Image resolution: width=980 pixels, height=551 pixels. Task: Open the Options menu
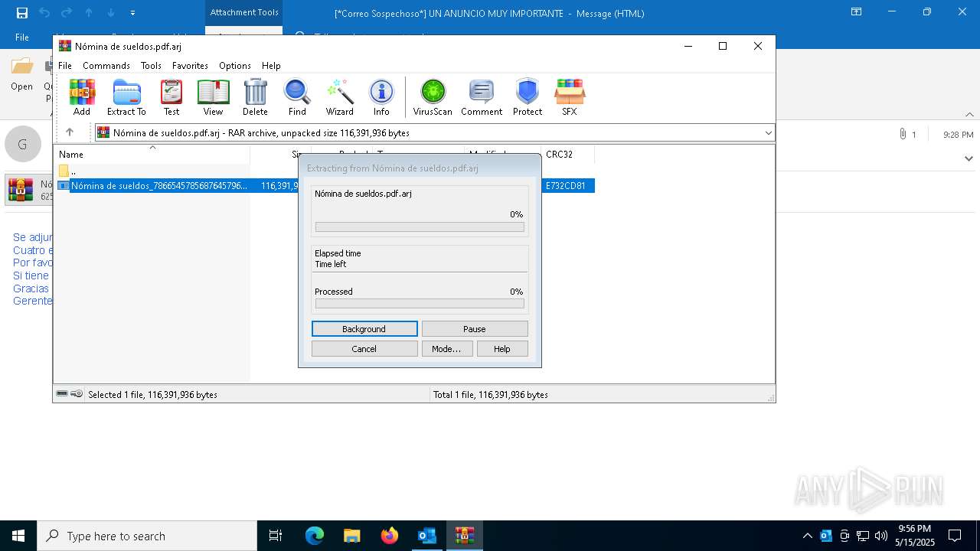pyautogui.click(x=235, y=66)
